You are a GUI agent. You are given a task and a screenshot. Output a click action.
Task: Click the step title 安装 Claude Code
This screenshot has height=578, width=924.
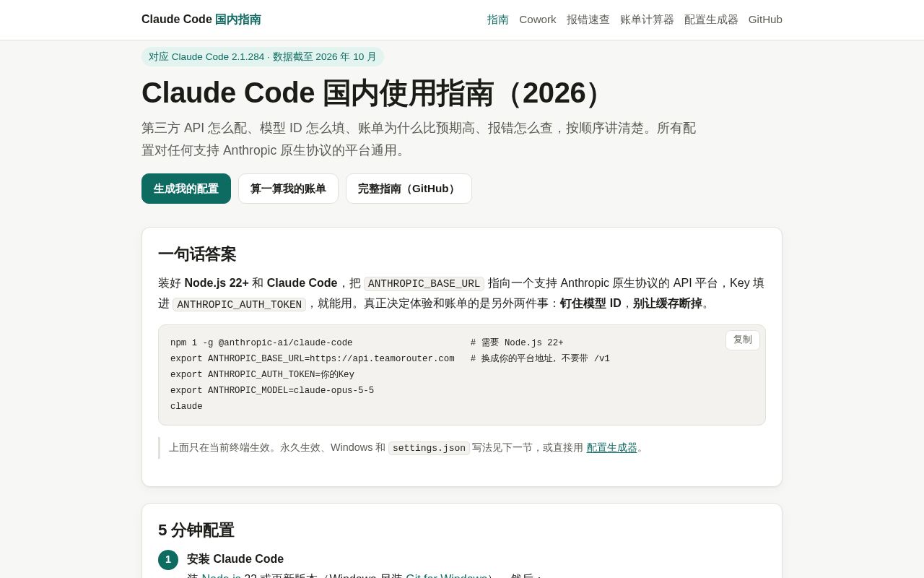[x=235, y=559]
